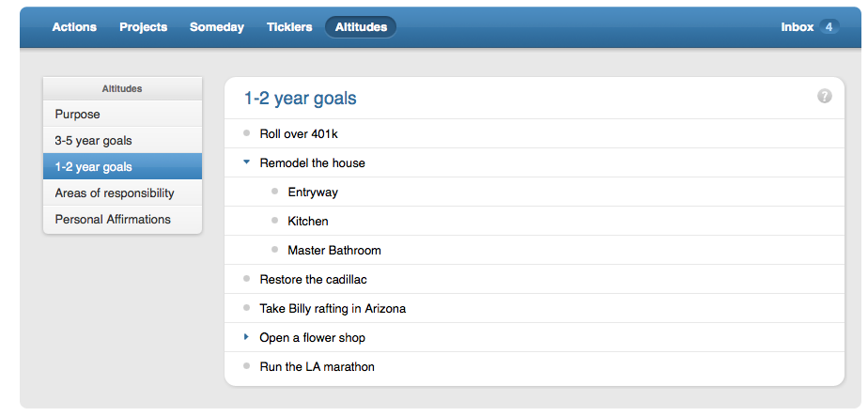Open the Actions tab
The height and width of the screenshot is (416, 868).
tap(74, 27)
